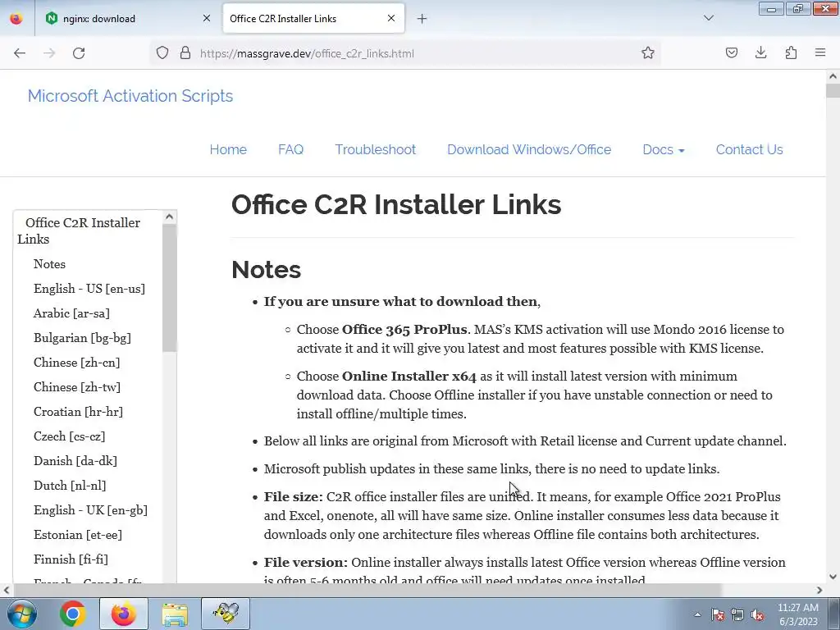This screenshot has width=840, height=630.
Task: Open Download Windows/Office page
Action: pyautogui.click(x=529, y=149)
